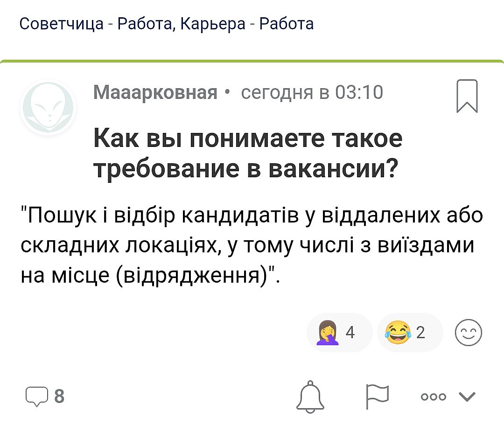
Task: Click the timestamp сегодня в 03:10
Action: point(312,92)
